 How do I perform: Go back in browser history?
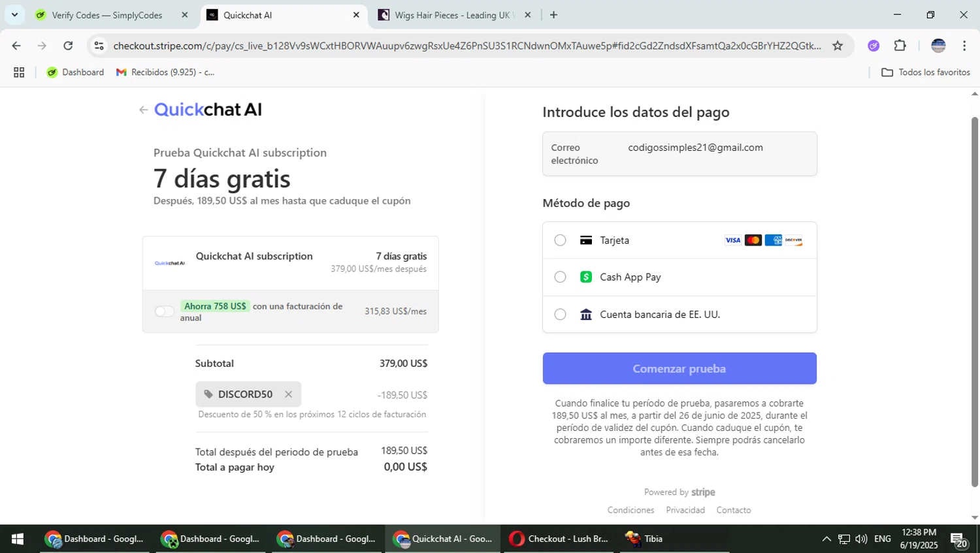pyautogui.click(x=16, y=46)
